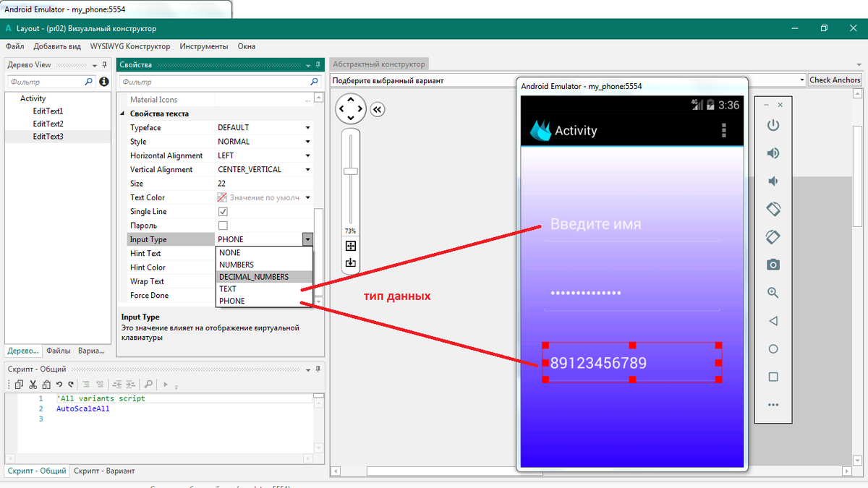Viewport: 868px width, 488px height.
Task: Choose NONE in Input Type list
Action: [264, 253]
